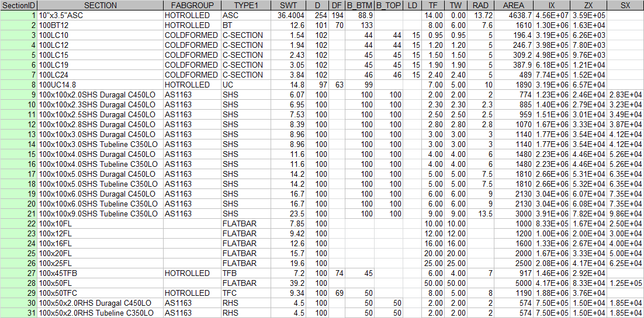
Task: Click the AREA value 3000
Action: pyautogui.click(x=514, y=214)
